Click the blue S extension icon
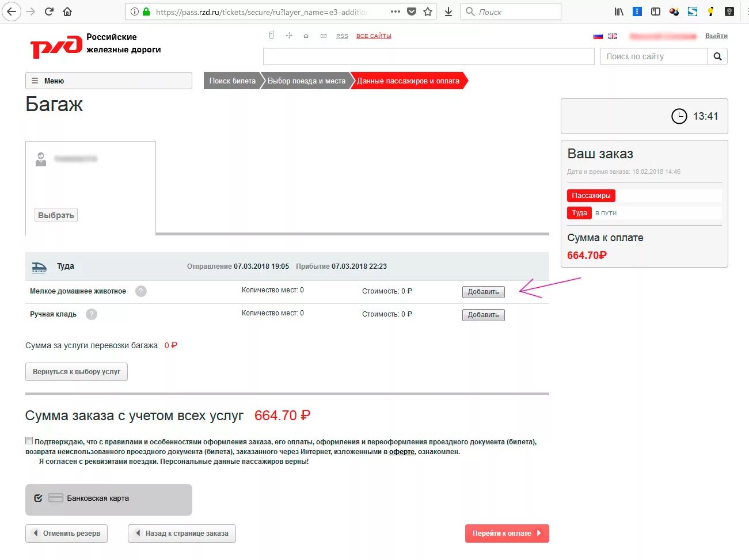The width and height of the screenshot is (749, 560). click(x=693, y=12)
